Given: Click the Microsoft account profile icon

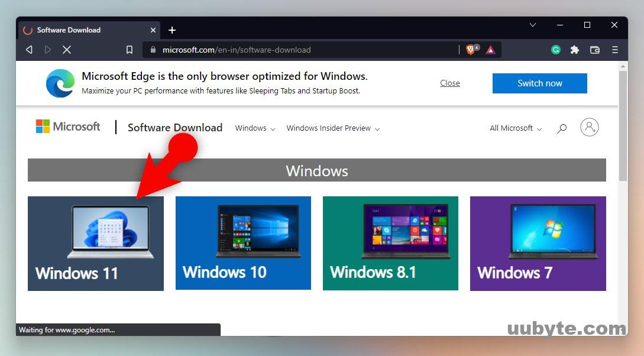Looking at the screenshot, I should click(589, 127).
